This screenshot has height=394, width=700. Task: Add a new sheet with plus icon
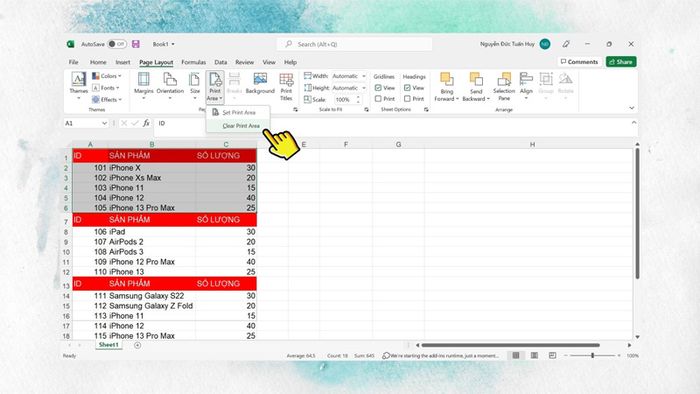138,345
